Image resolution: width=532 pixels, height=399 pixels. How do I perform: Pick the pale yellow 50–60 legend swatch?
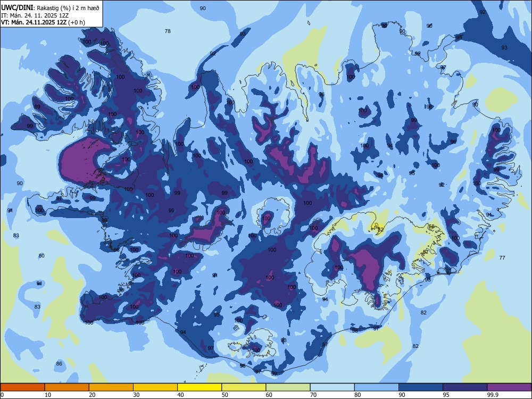[244, 387]
